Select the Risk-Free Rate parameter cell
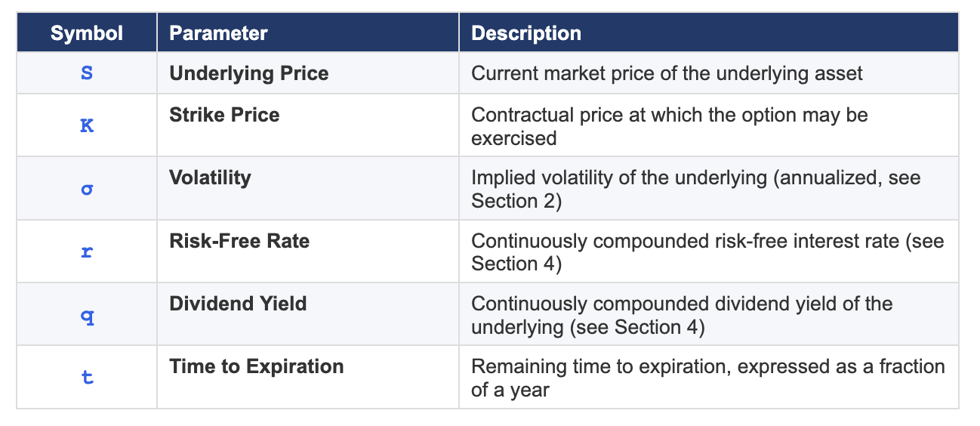Viewport: 980px width, 426px height. pos(308,252)
